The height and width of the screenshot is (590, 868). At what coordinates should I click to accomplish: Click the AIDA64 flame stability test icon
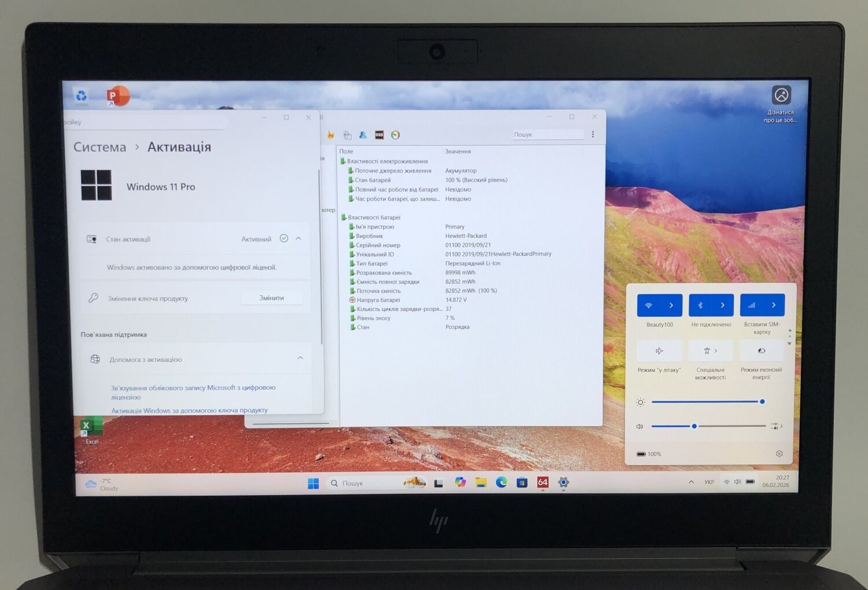click(330, 135)
